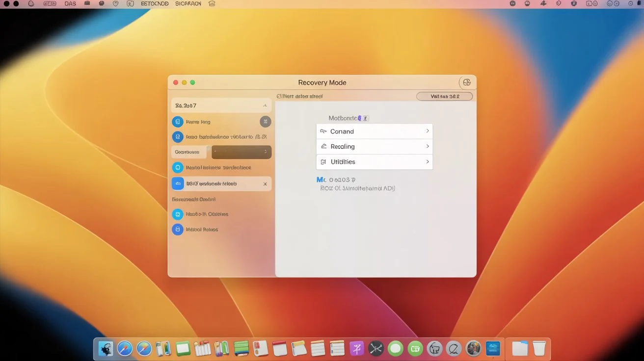
Task: Open Finder from the dock
Action: [x=106, y=349]
